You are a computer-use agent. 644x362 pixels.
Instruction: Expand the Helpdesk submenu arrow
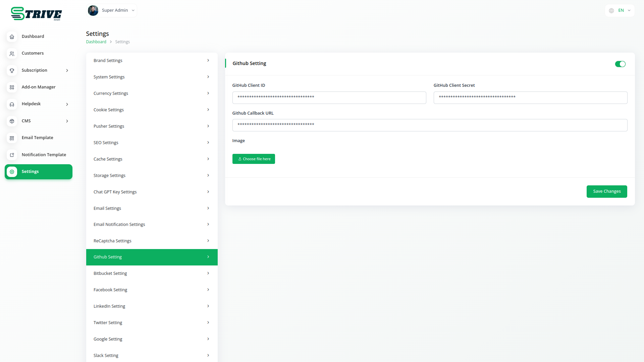pos(67,104)
